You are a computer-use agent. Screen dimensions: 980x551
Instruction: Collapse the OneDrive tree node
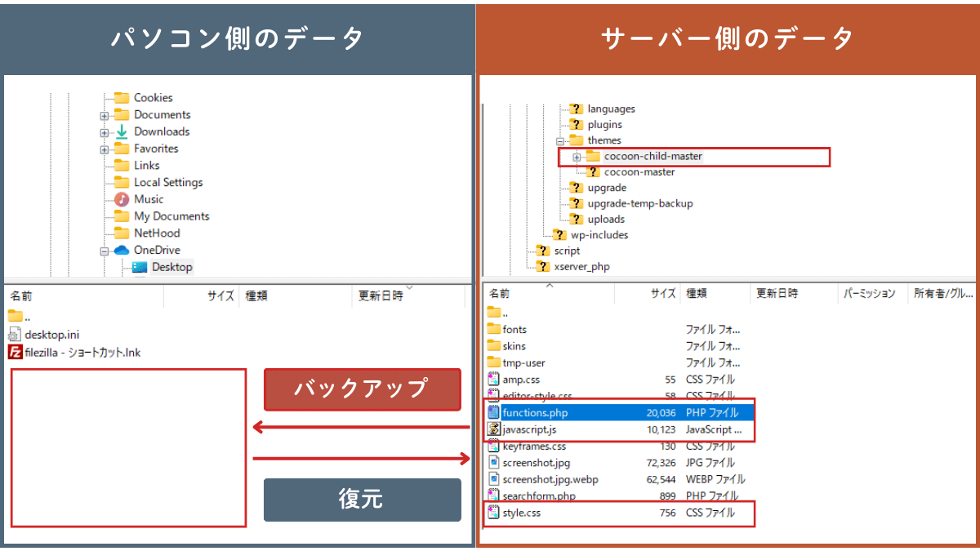pyautogui.click(x=105, y=251)
